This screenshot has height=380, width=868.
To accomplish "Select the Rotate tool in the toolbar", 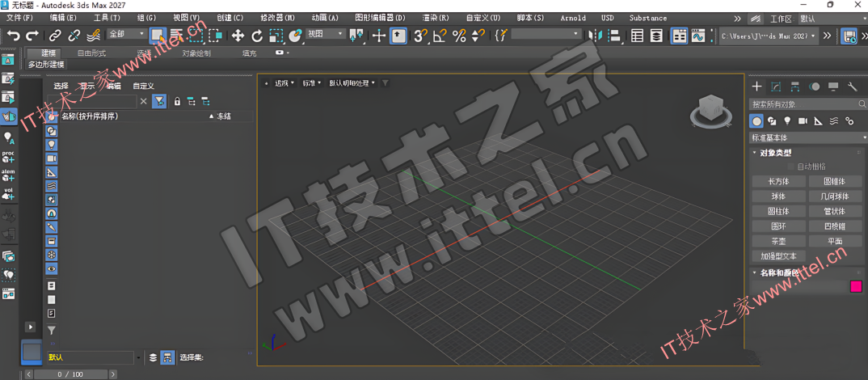I will pyautogui.click(x=257, y=36).
